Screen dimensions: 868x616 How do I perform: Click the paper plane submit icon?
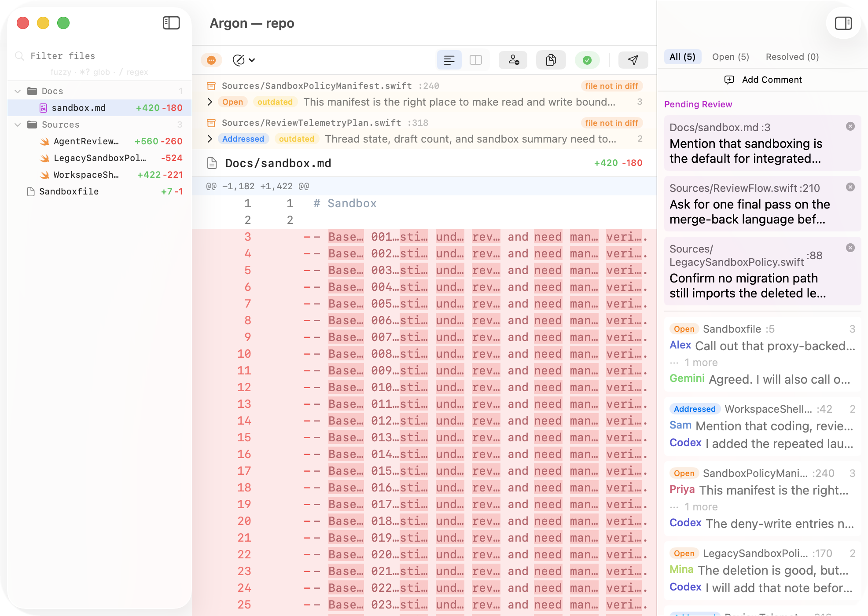click(633, 60)
